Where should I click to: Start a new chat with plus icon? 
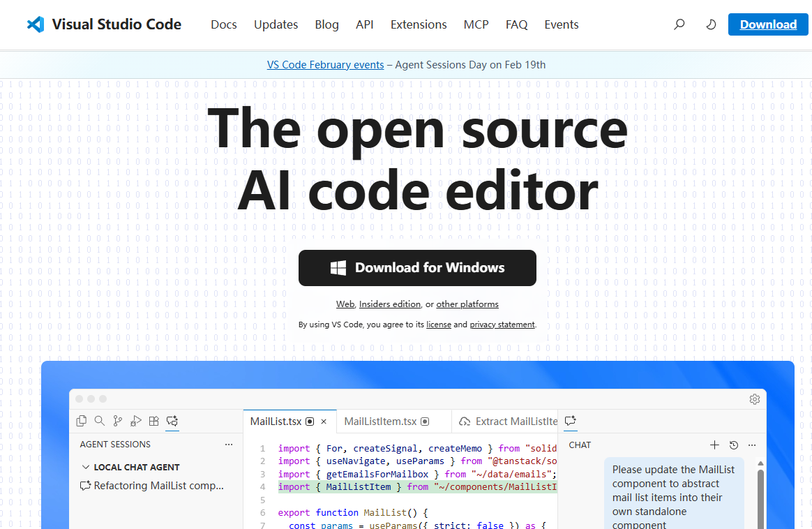tap(714, 445)
